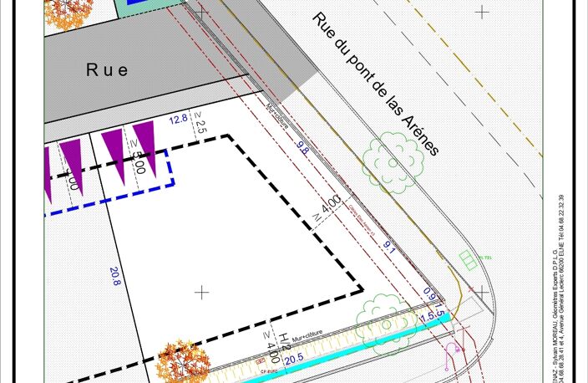Click the "Rue" label on the grey road
The width and height of the screenshot is (588, 383).
[107, 70]
